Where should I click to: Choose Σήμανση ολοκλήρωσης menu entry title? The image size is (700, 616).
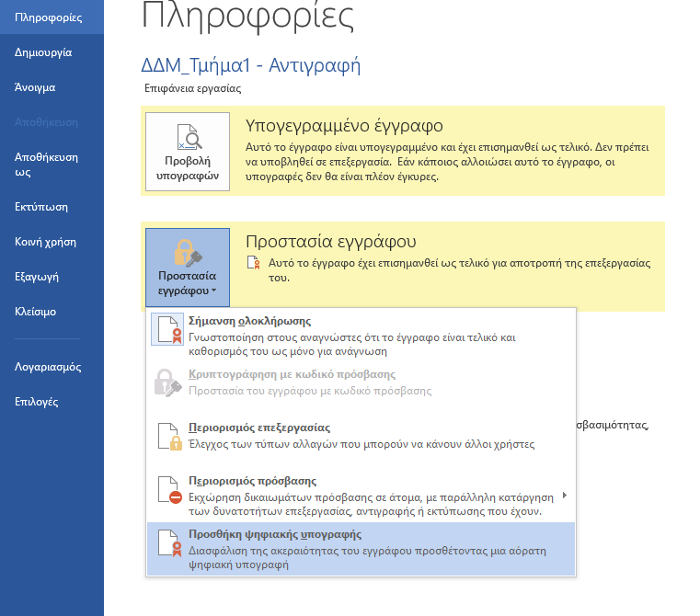tap(250, 321)
